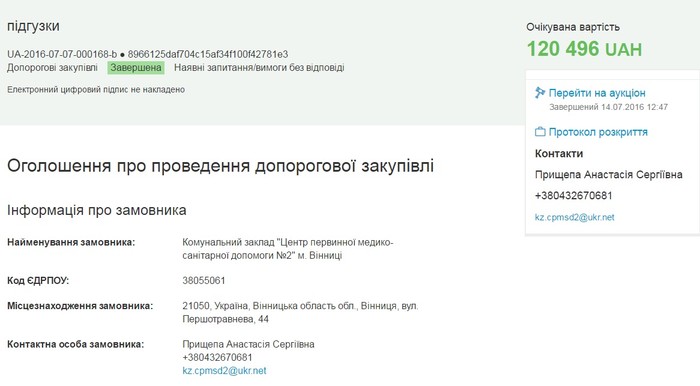Viewport: 700px width, 386px height.
Task: Click the auction gavel icon
Action: tap(540, 93)
